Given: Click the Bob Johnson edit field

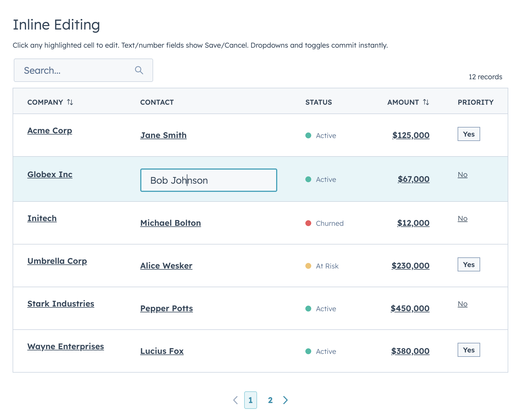Looking at the screenshot, I should pos(209,180).
